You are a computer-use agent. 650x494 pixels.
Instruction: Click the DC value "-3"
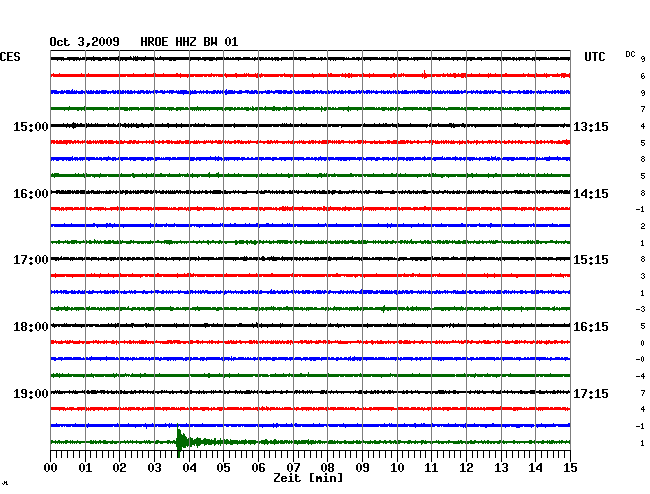point(640,309)
